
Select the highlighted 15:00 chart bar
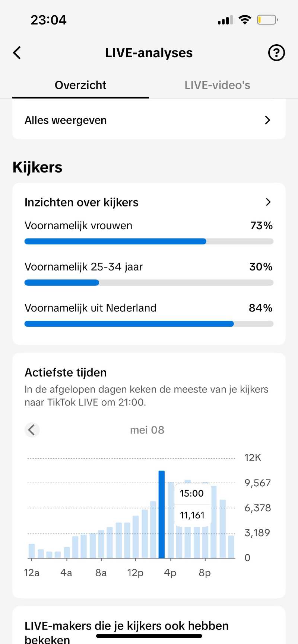[162, 514]
